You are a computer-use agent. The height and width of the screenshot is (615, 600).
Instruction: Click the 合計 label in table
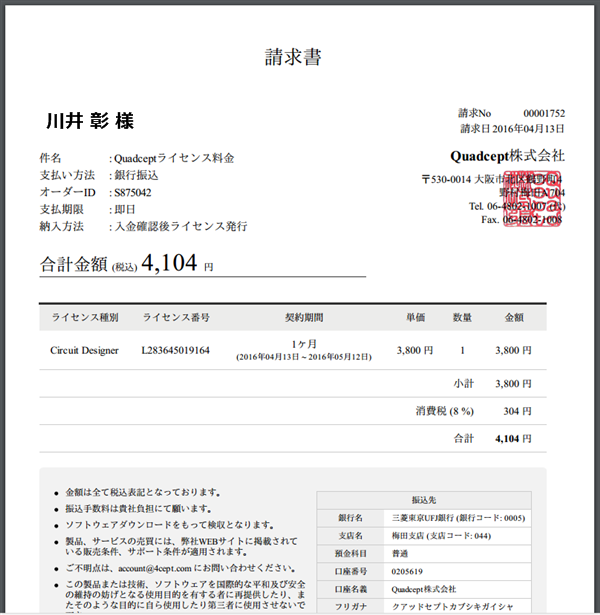pyautogui.click(x=464, y=439)
